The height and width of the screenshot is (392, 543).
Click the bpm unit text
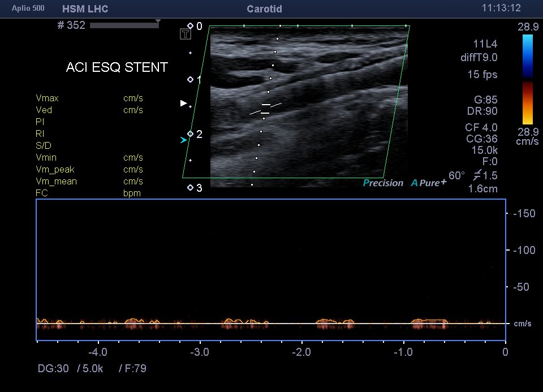coord(132,193)
